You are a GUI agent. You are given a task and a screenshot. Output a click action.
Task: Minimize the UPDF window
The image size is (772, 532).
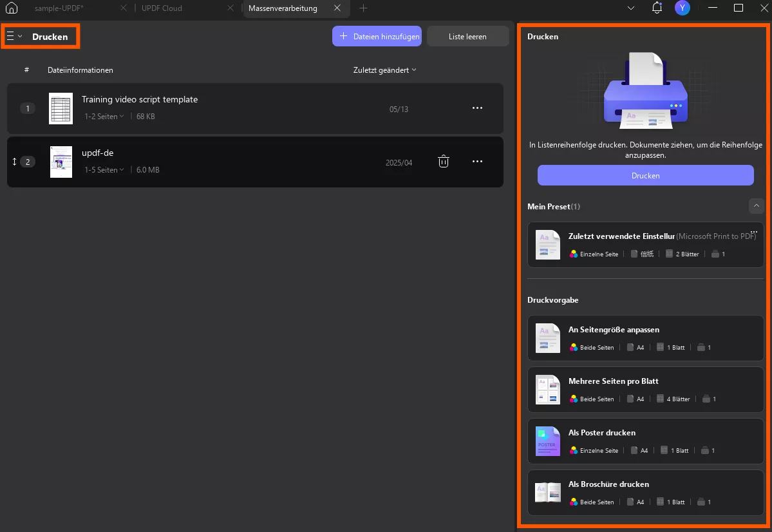point(712,8)
